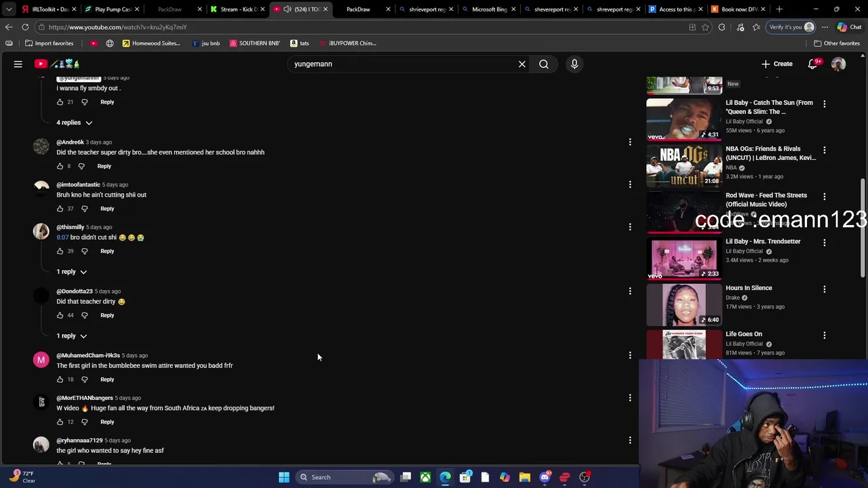Open the SOUTHERN BNB' bookmark

click(x=254, y=43)
